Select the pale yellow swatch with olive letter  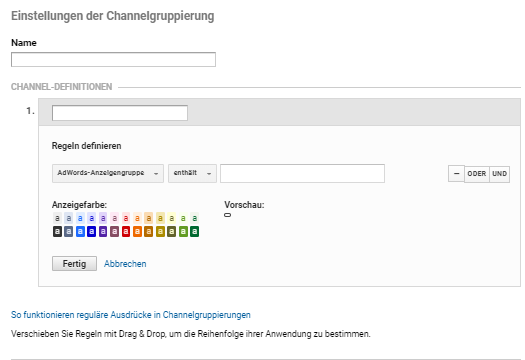coord(171,218)
